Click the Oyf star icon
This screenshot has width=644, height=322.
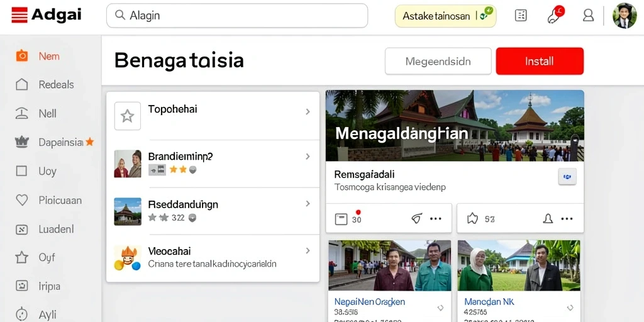tap(21, 257)
